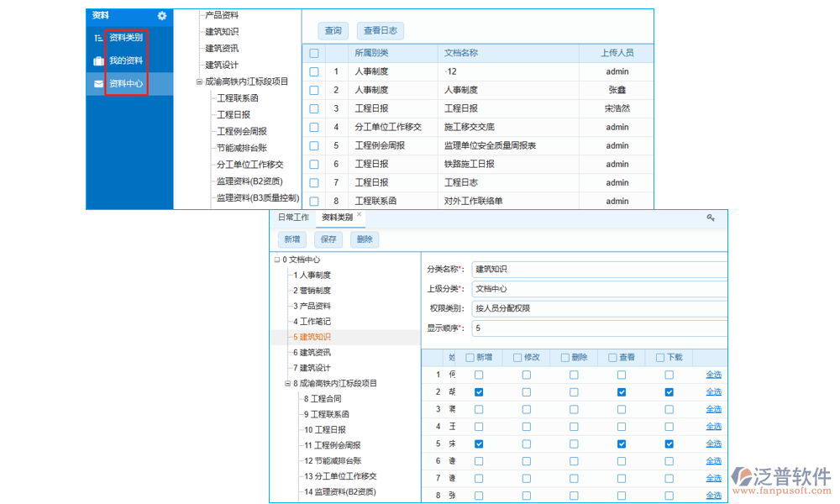The height and width of the screenshot is (504, 840).
Task: Click the 查询 button
Action: point(333,30)
